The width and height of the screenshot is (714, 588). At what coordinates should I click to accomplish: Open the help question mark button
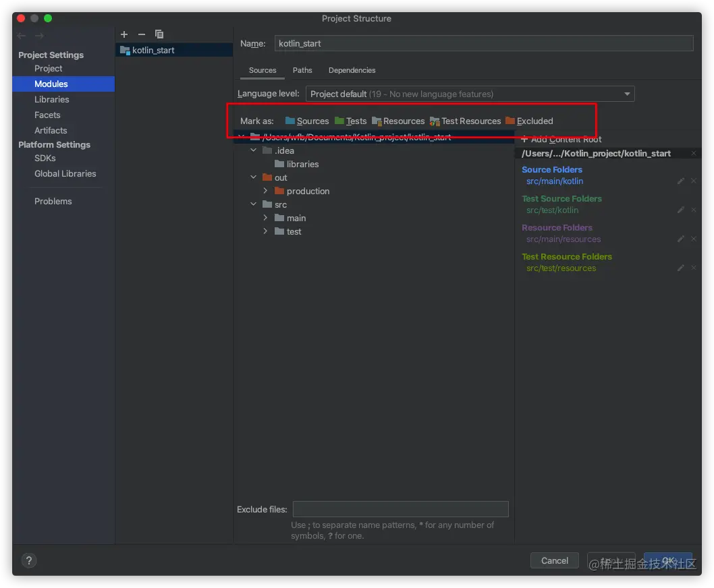pos(29,560)
